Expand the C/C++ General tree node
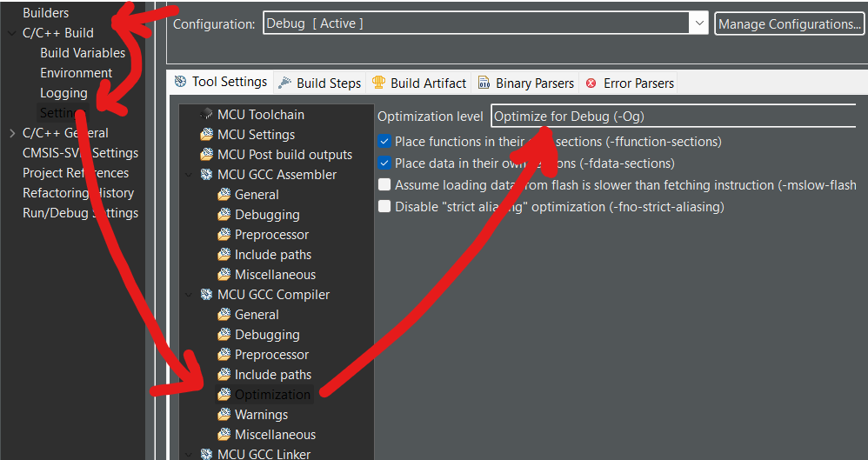 tap(11, 133)
